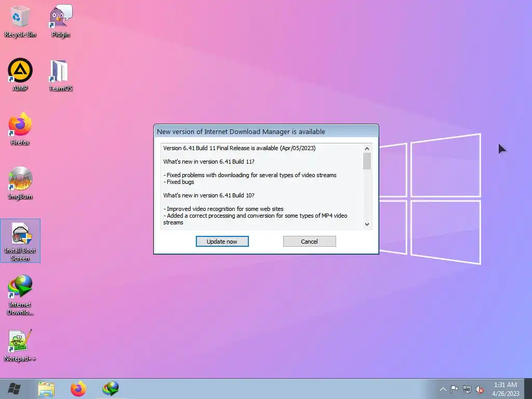Click the 'Fixed bugs' line in release notes
Viewport: 532px width, 399px height.
tap(179, 181)
